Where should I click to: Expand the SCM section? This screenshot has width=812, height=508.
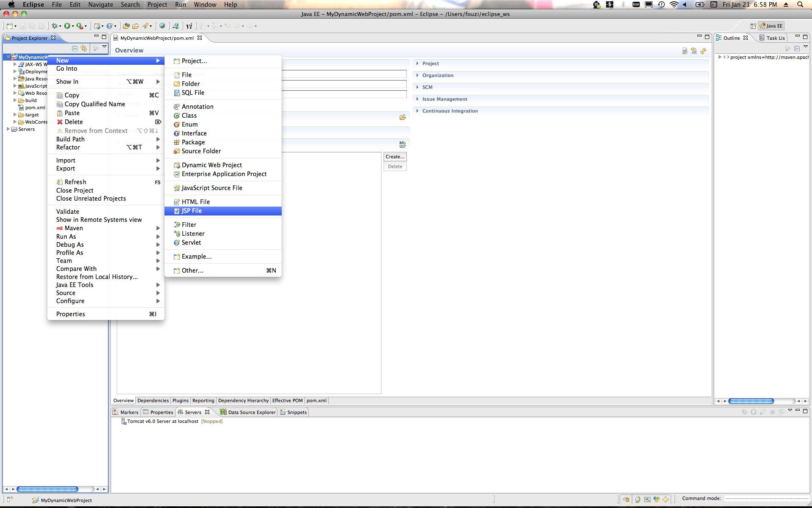click(417, 87)
